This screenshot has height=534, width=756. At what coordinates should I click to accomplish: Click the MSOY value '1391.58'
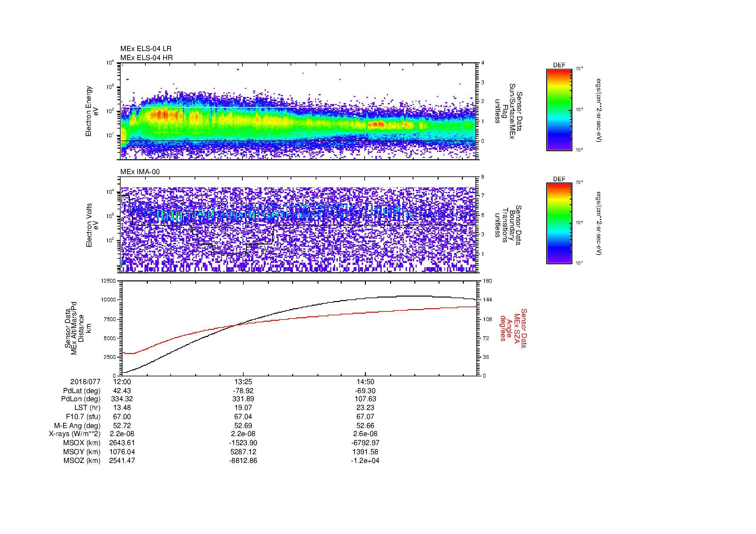[x=365, y=452]
